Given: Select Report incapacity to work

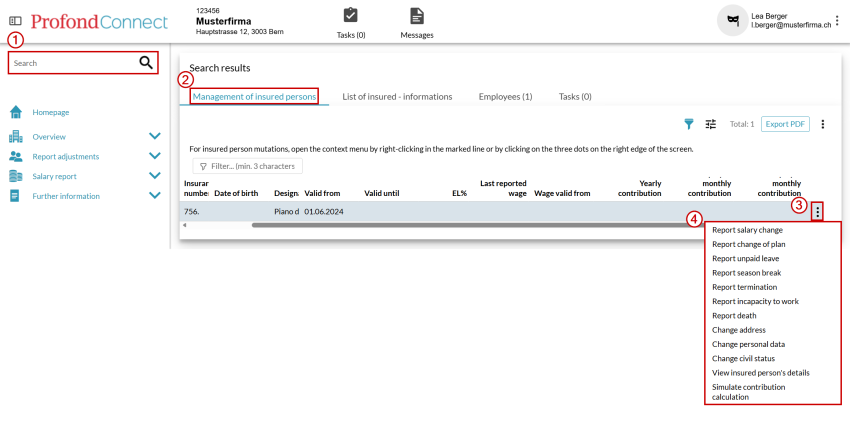Looking at the screenshot, I should click(755, 301).
